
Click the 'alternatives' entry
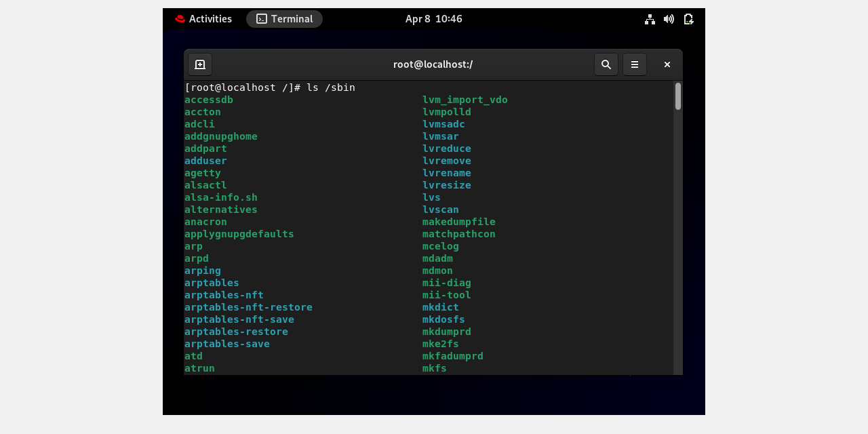(x=221, y=210)
